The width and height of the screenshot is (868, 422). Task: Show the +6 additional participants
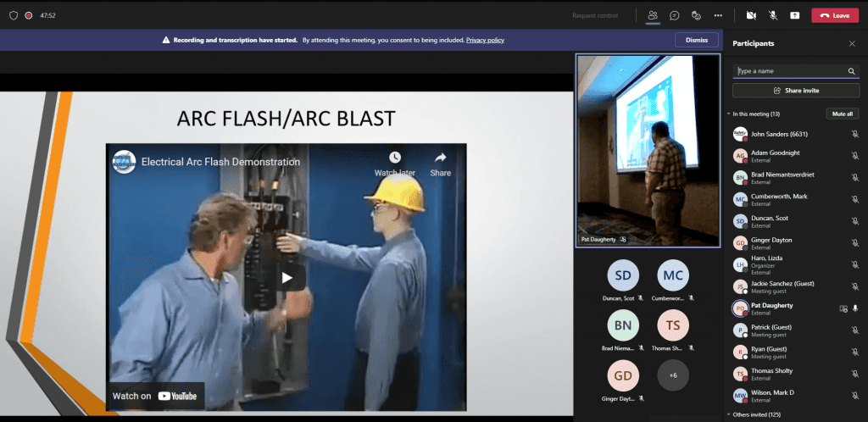tap(672, 375)
